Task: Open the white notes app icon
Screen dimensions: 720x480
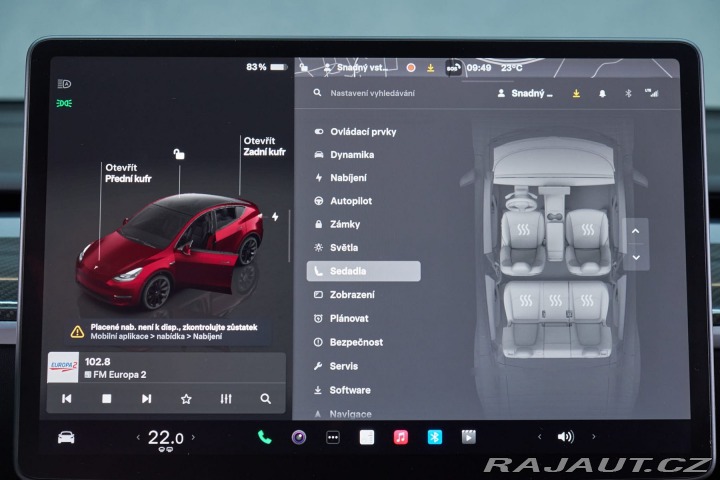Action: point(366,437)
